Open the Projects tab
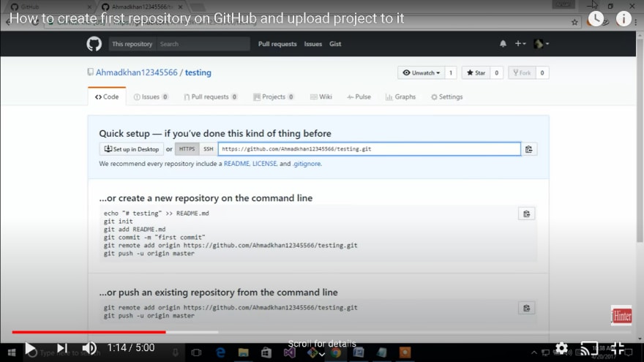The height and width of the screenshot is (362, 644). click(273, 97)
